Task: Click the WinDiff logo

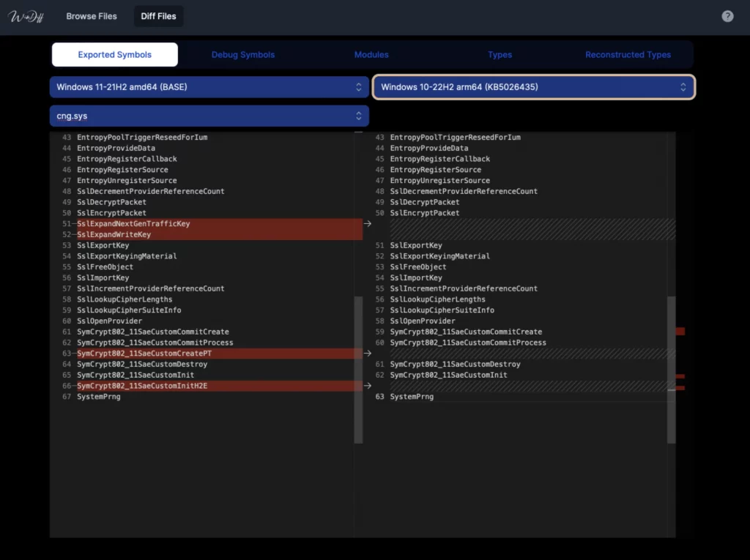Action: 26,17
